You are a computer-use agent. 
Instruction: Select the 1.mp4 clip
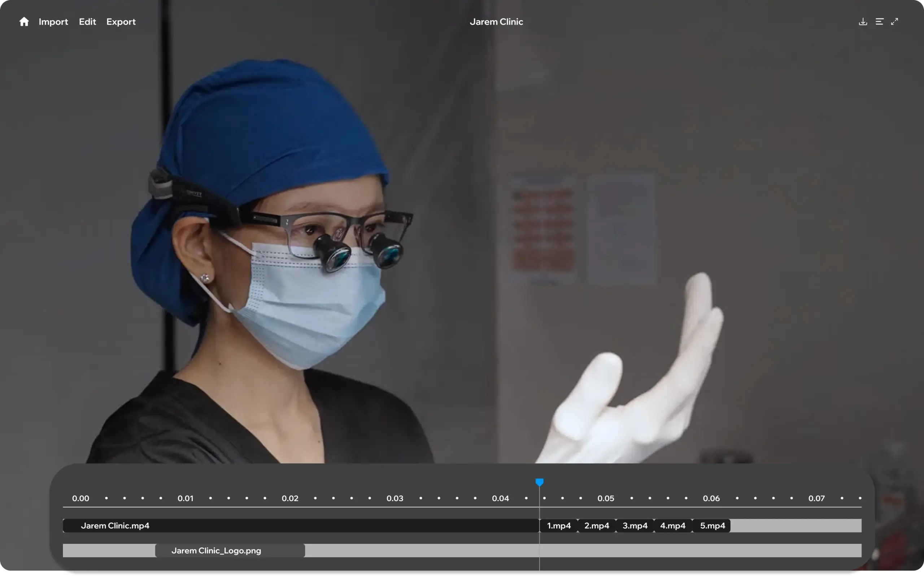[558, 526]
